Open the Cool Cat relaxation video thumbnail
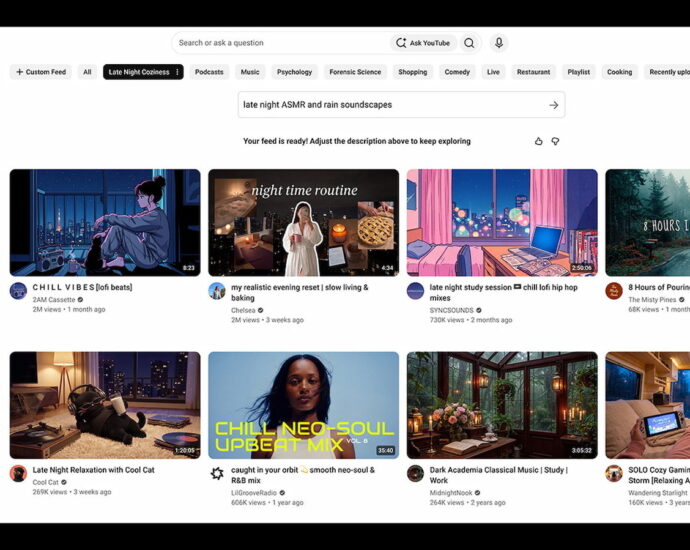Viewport: 690px width, 550px height. click(x=105, y=405)
